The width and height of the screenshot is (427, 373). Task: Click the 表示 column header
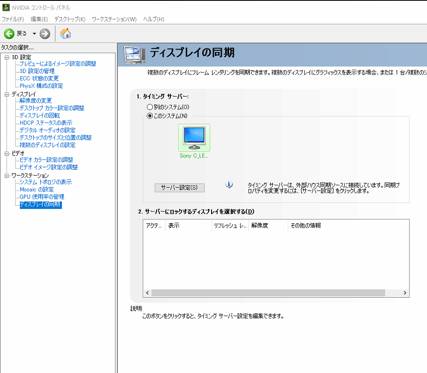coord(188,226)
